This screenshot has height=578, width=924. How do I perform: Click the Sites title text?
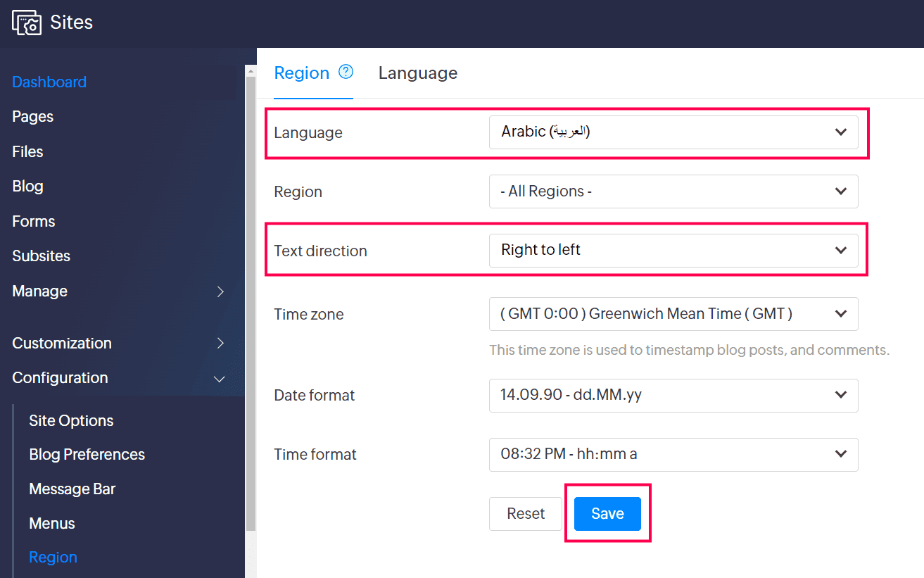[72, 23]
